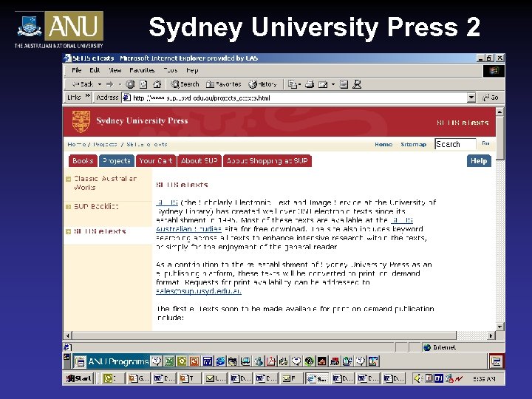Click the taskbar clock
The width and height of the screenshot is (532, 399).
pos(484,378)
